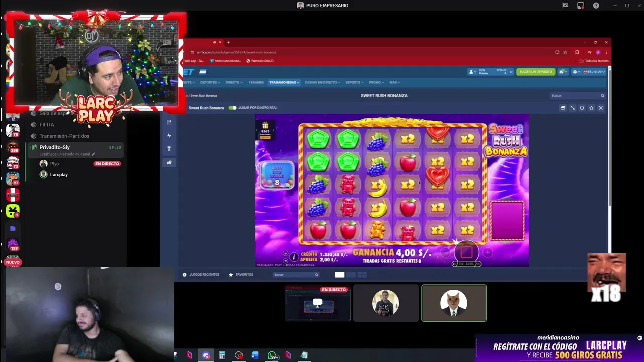Open the game info (i) button

click(x=294, y=257)
